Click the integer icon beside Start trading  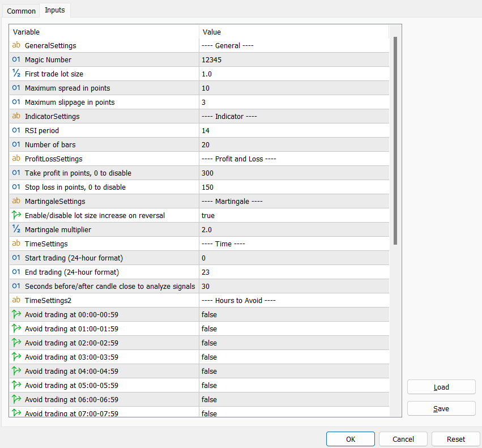16,257
